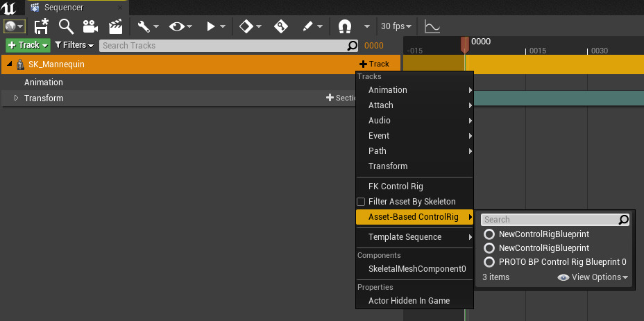
Task: Choose FK Control Rig from the menu
Action: [396, 186]
